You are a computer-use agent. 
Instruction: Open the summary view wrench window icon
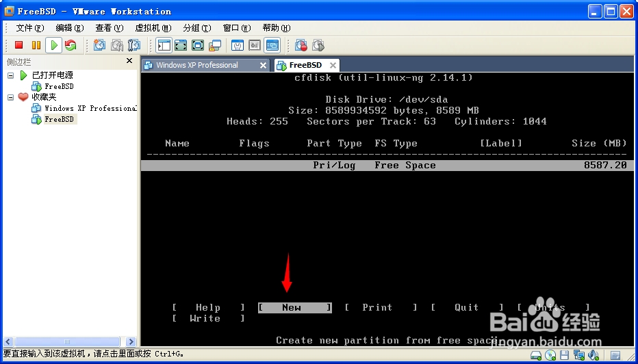coord(238,45)
